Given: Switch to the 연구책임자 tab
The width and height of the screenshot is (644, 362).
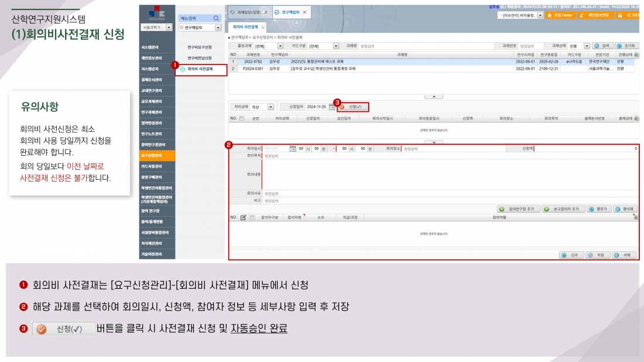Looking at the screenshot, I should click(x=291, y=12).
